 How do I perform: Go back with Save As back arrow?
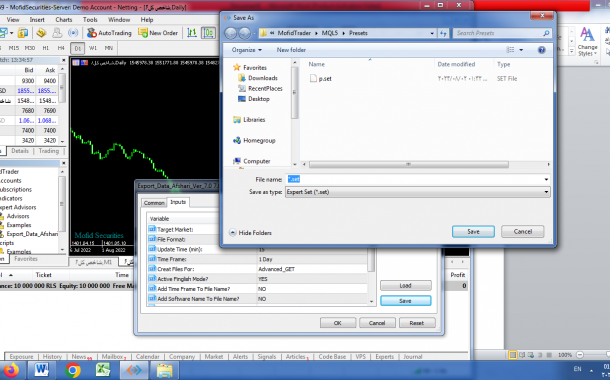coord(230,33)
